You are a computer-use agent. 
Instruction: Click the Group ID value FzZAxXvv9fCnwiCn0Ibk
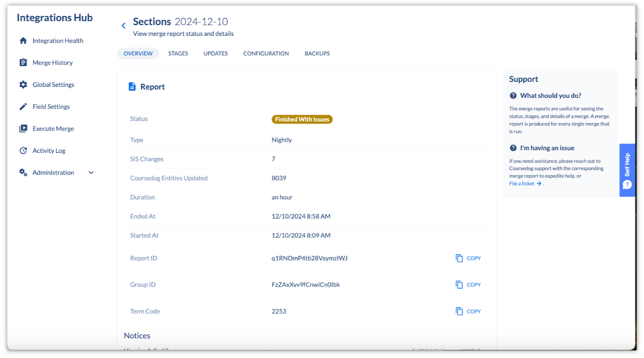click(305, 285)
